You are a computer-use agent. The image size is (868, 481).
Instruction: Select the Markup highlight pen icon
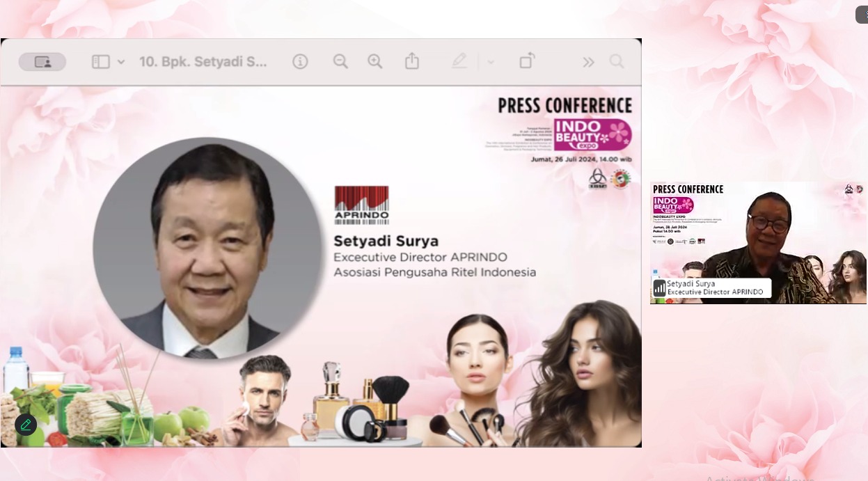[x=459, y=62]
